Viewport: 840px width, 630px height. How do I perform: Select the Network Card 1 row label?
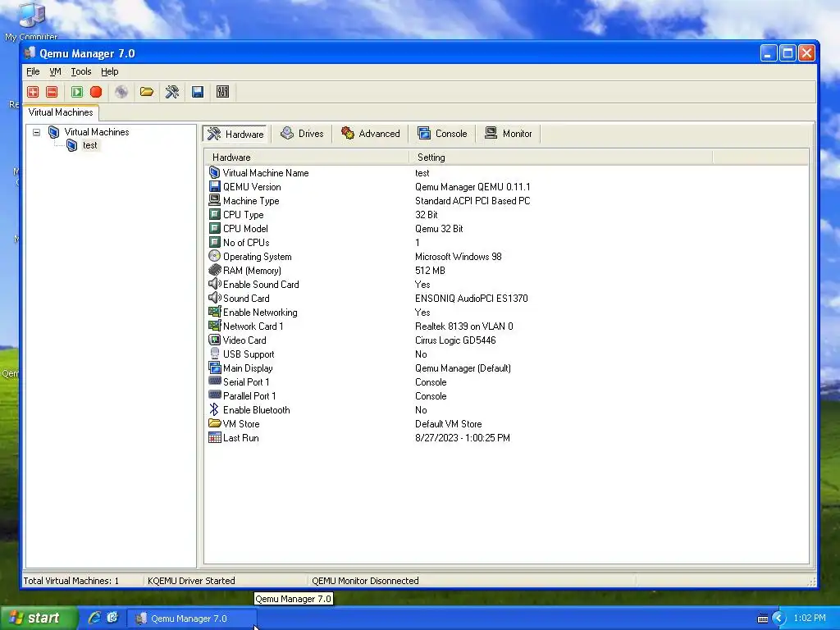[x=253, y=326]
